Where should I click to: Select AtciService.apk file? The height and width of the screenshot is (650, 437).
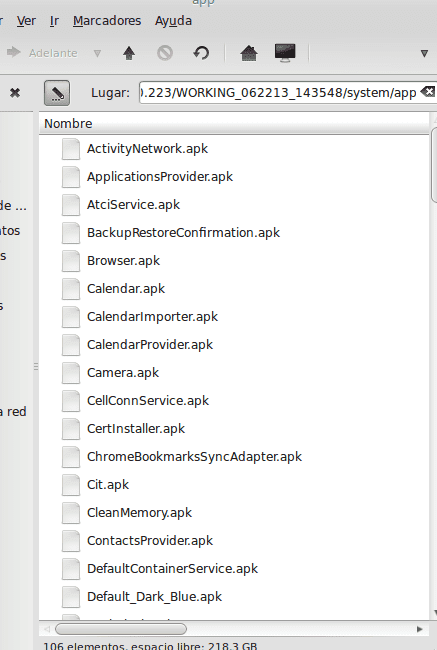[133, 205]
